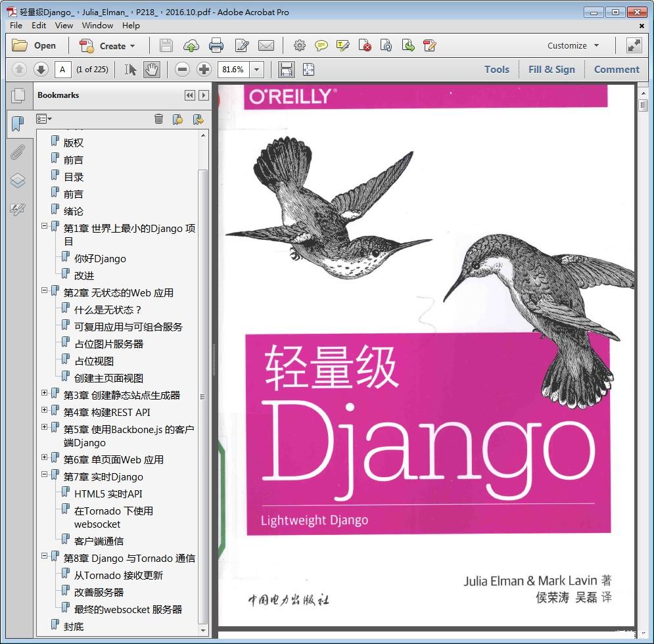Open the Edit menu

tap(39, 25)
